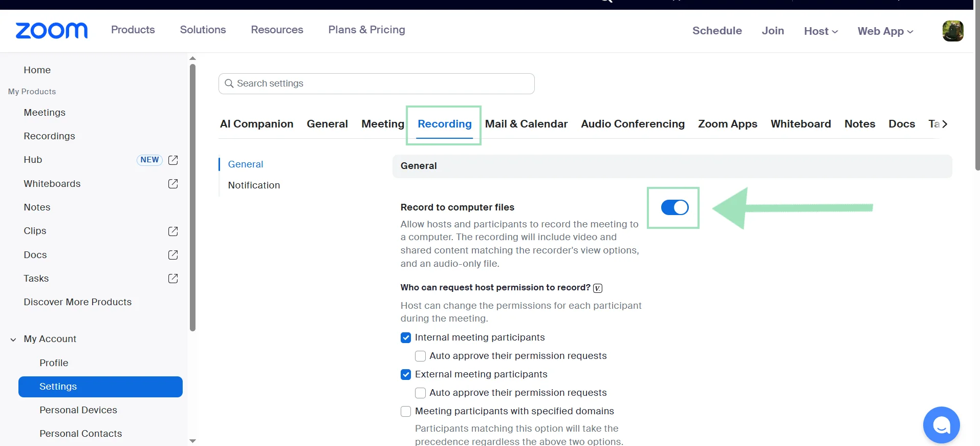Open Whiteboards in sidebar
The height and width of the screenshot is (446, 980).
tap(52, 184)
